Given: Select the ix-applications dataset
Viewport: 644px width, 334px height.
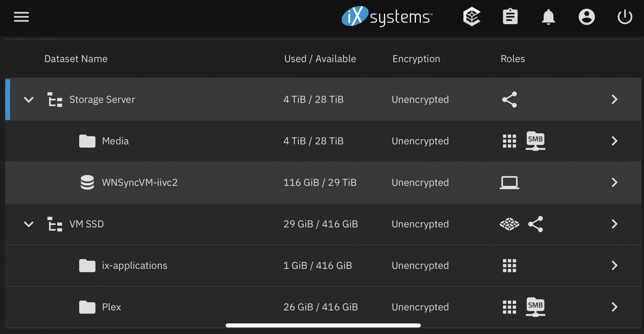Looking at the screenshot, I should (323, 266).
